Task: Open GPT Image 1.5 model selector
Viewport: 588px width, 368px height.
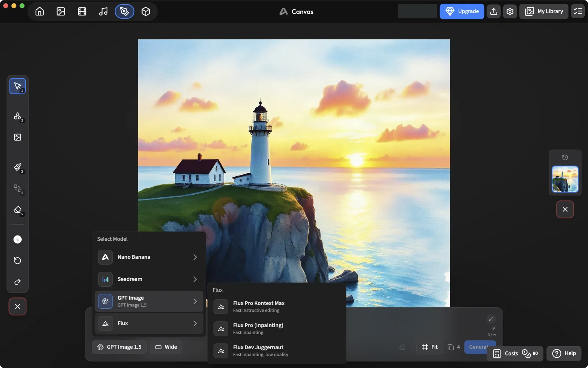Action: pos(119,347)
